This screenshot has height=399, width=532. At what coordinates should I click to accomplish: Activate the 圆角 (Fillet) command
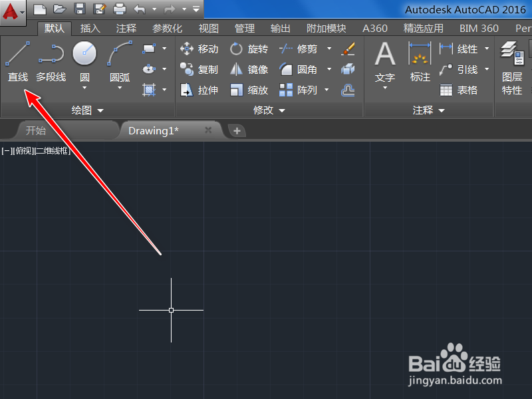[x=298, y=70]
